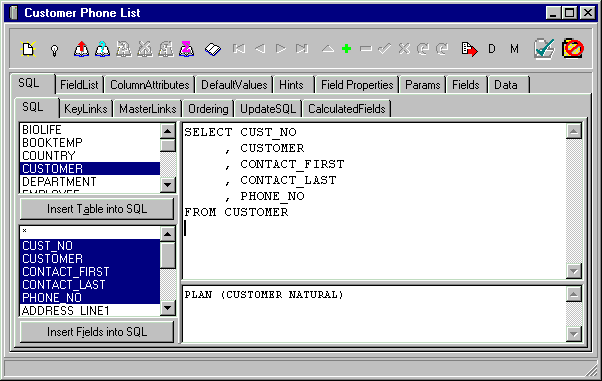Click the book icon with cyan question mark
Screen dimensions: 602x381
(x=102, y=49)
